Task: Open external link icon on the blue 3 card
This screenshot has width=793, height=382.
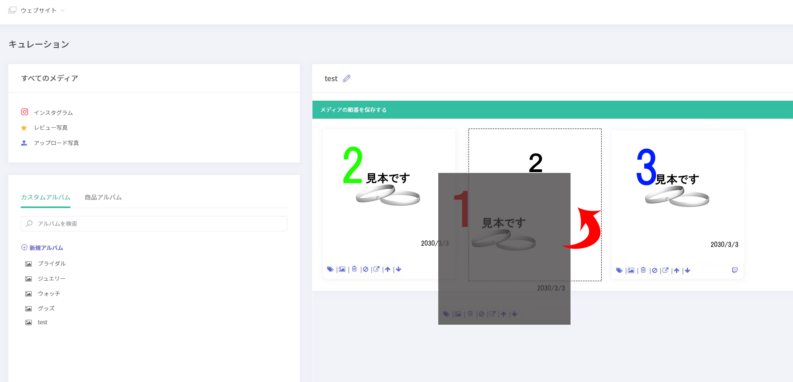Action: pyautogui.click(x=666, y=271)
